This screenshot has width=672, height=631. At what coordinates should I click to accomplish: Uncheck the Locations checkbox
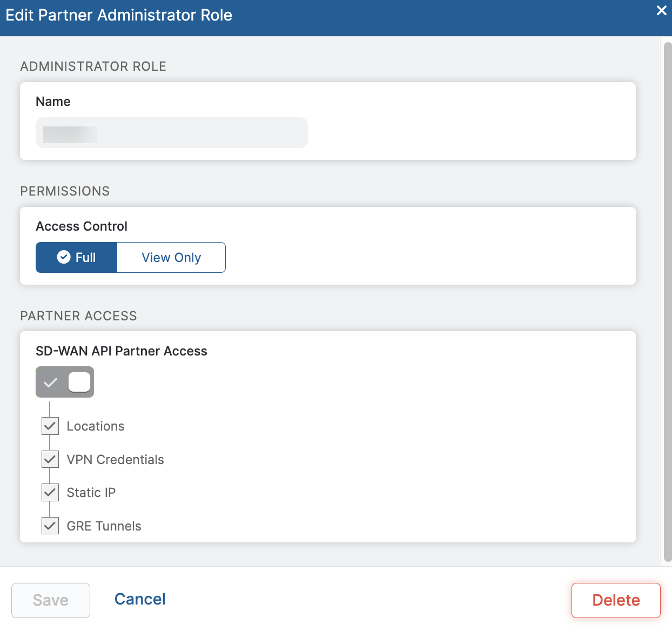point(50,426)
